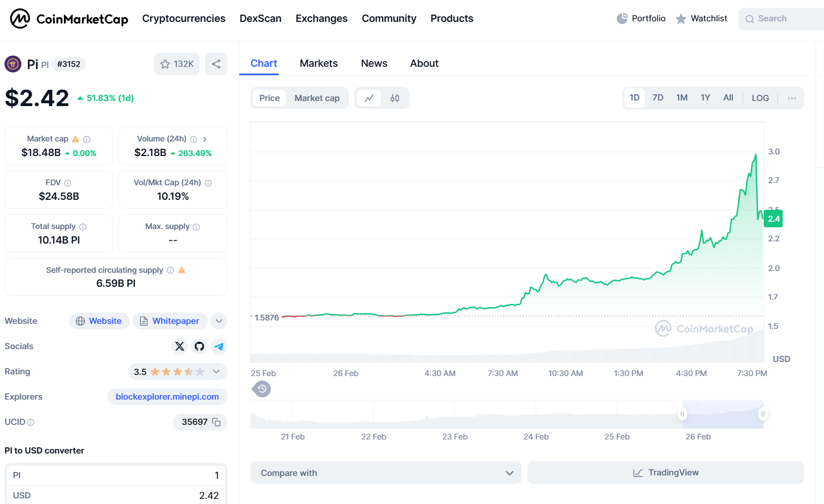The image size is (824, 504).
Task: Show circulating supply info icon
Action: click(170, 271)
